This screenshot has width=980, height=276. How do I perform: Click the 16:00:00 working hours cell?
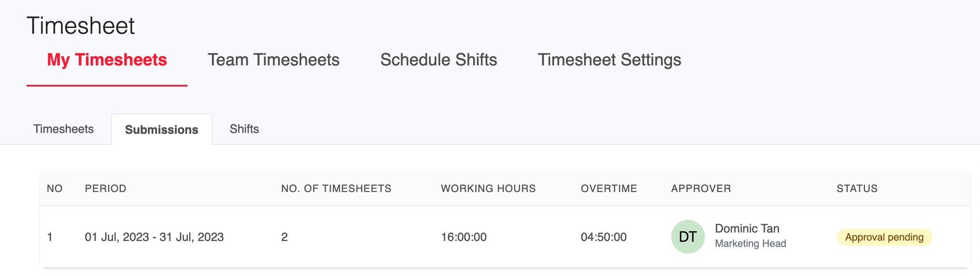464,237
